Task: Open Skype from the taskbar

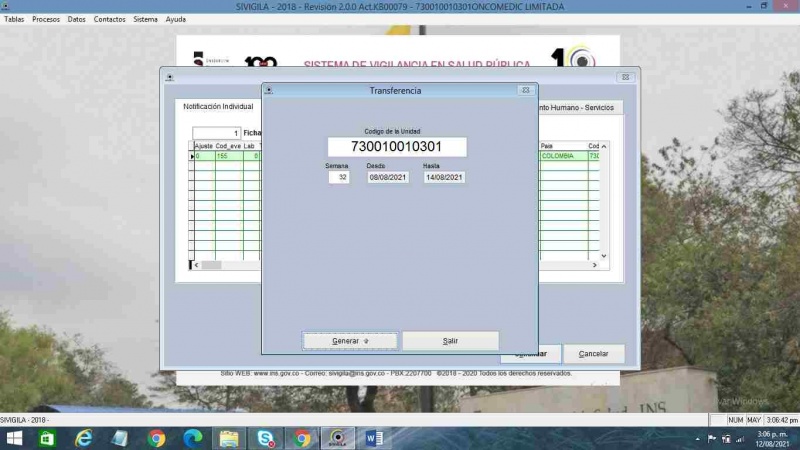Action: [x=265, y=438]
